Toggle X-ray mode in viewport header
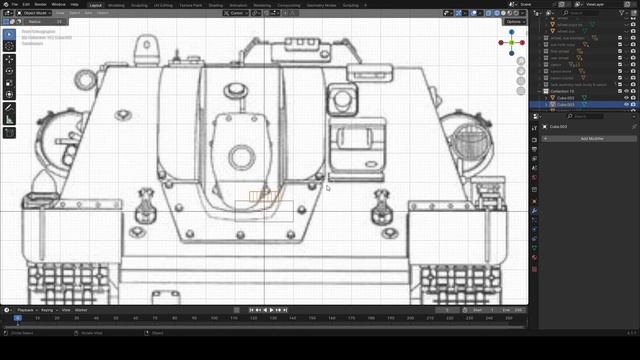This screenshot has height=360, width=640. [489, 13]
